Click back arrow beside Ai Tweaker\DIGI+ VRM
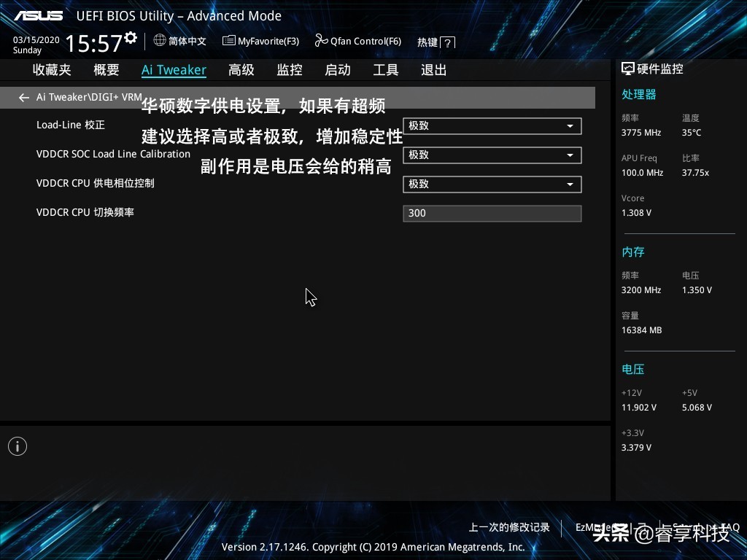747x560 pixels. (24, 98)
